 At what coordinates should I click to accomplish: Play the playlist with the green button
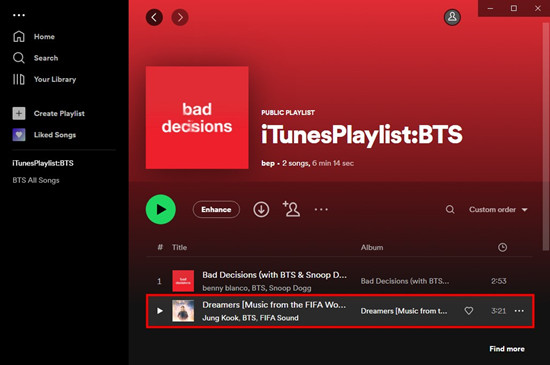(161, 209)
